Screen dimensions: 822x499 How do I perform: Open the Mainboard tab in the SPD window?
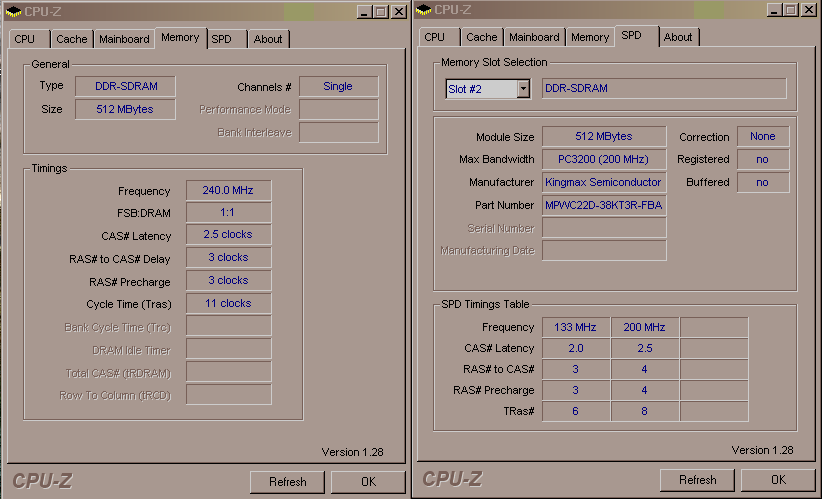[534, 37]
